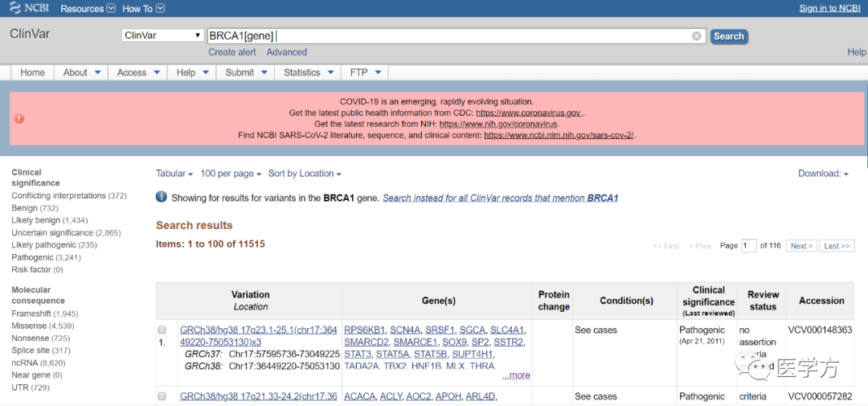Open the Download dropdown

[823, 174]
